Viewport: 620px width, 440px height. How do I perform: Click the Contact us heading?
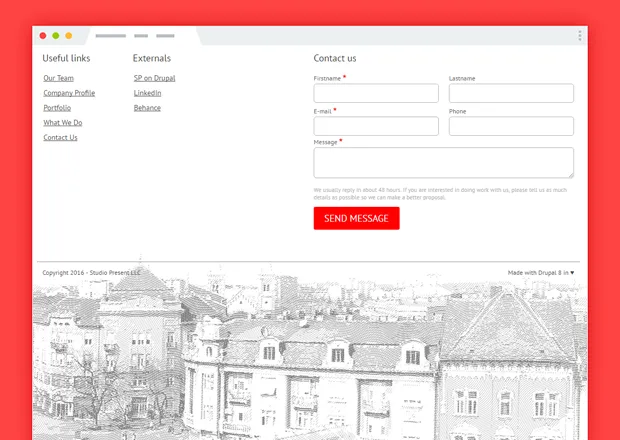[x=335, y=58]
